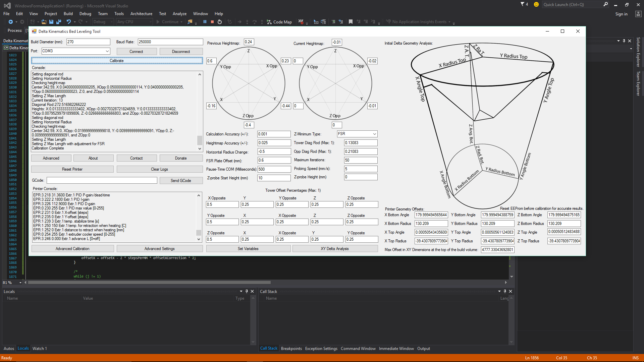Viewport: 644px width, 362px height.
Task: Click the red Stop Debugging icon
Action: click(x=212, y=22)
